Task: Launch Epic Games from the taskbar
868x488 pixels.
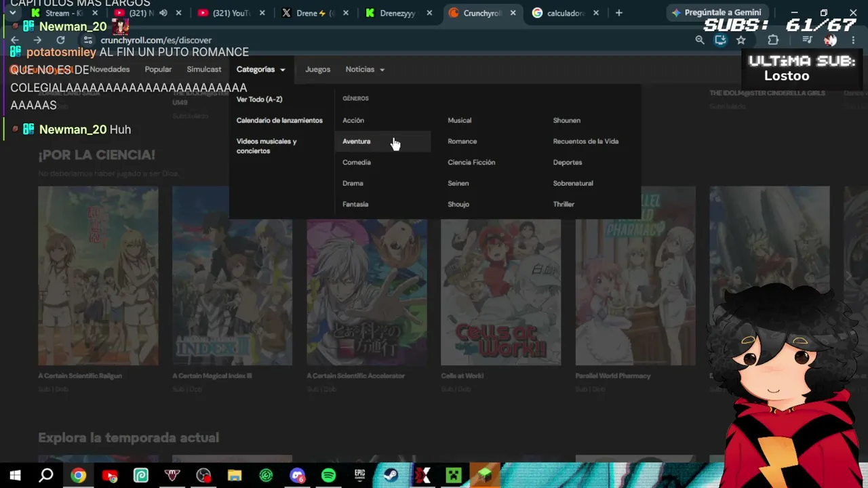Action: click(359, 476)
